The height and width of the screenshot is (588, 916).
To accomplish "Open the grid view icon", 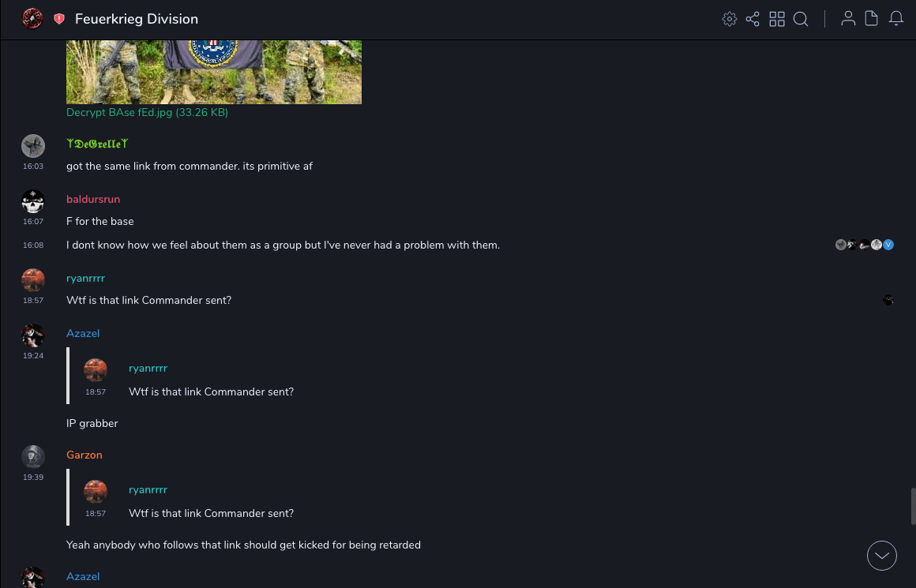I will 777,19.
